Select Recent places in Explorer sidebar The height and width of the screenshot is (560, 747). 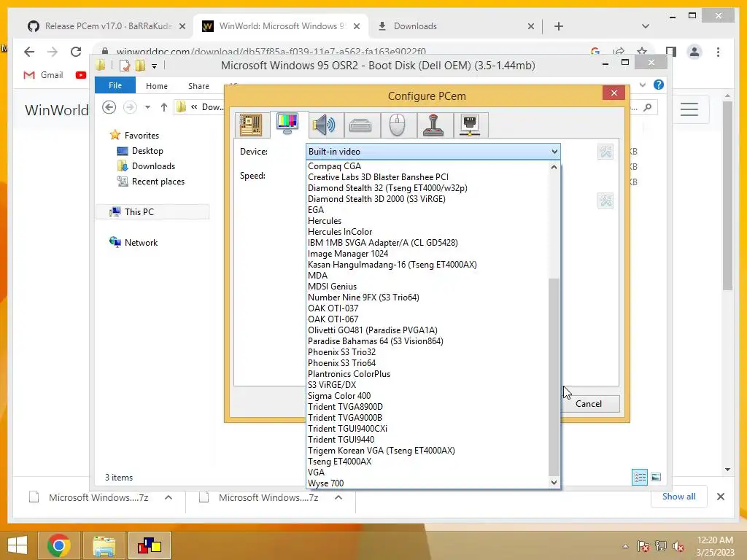click(158, 182)
